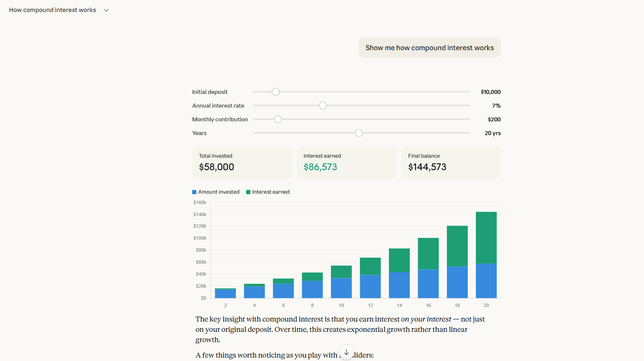Viewport: 644px width, 361px height.
Task: Select the "Show me how compound interest works" message
Action: pyautogui.click(x=430, y=48)
